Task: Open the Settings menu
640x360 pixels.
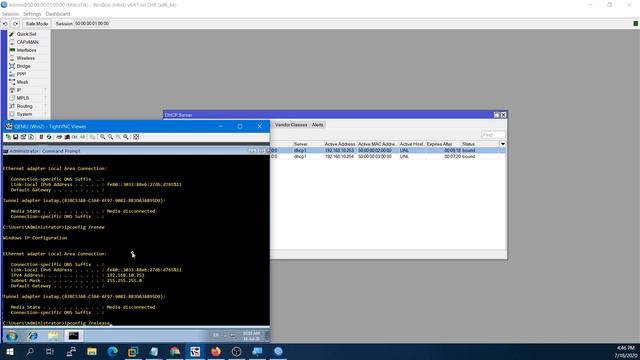Action: pos(32,14)
